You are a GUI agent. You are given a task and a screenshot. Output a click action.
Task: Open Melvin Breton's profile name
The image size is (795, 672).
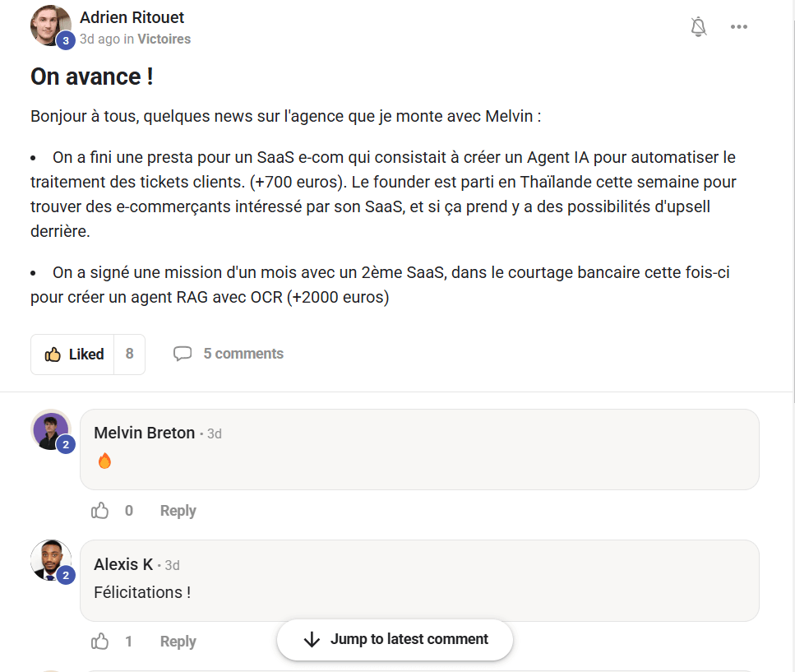(x=145, y=433)
